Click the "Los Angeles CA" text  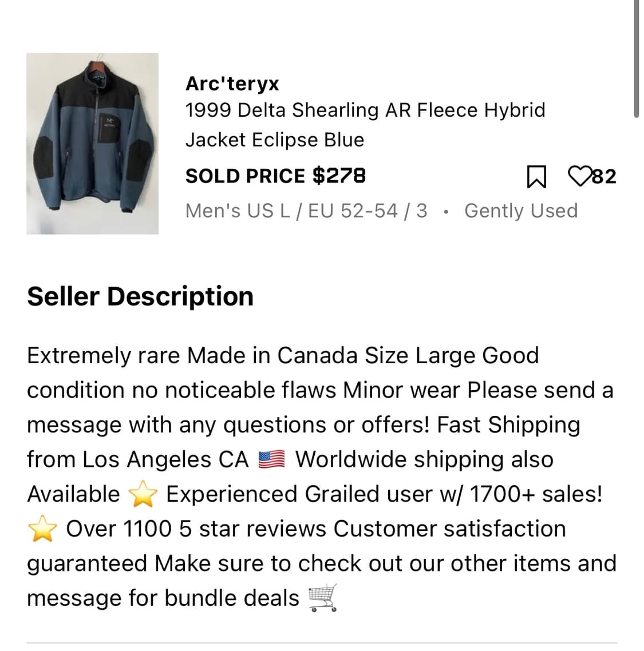(165, 459)
